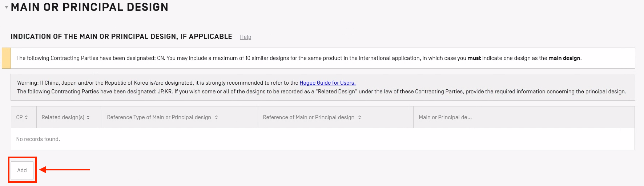
Task: Click the sort arrows icon next to CP
Action: [x=27, y=117]
